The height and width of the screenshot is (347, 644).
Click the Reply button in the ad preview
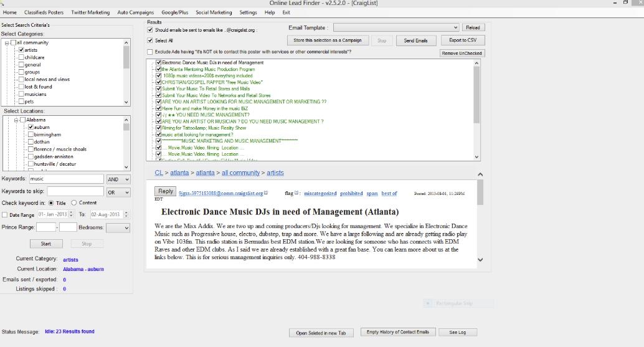[166, 192]
